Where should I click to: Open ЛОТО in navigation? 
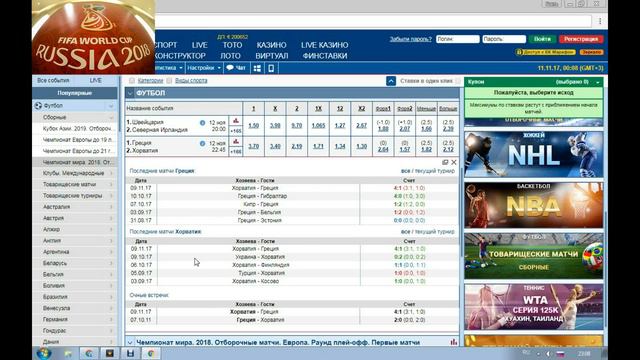[231, 56]
